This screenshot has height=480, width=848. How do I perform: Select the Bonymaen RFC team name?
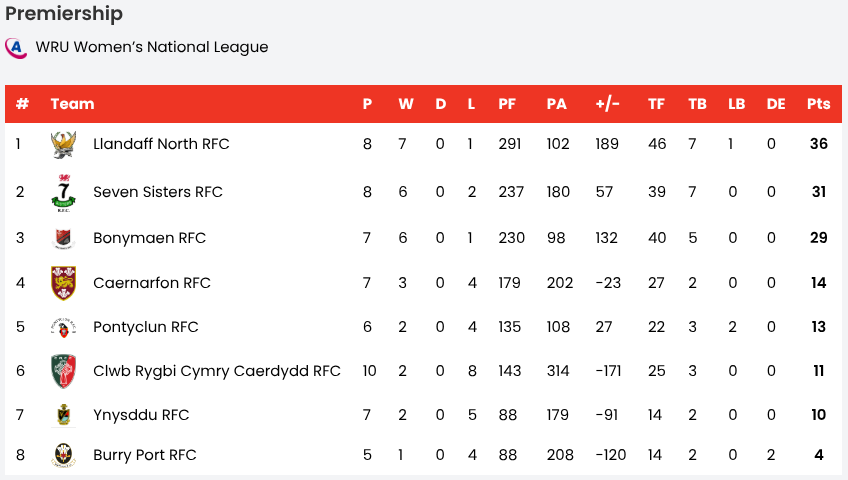pos(149,238)
